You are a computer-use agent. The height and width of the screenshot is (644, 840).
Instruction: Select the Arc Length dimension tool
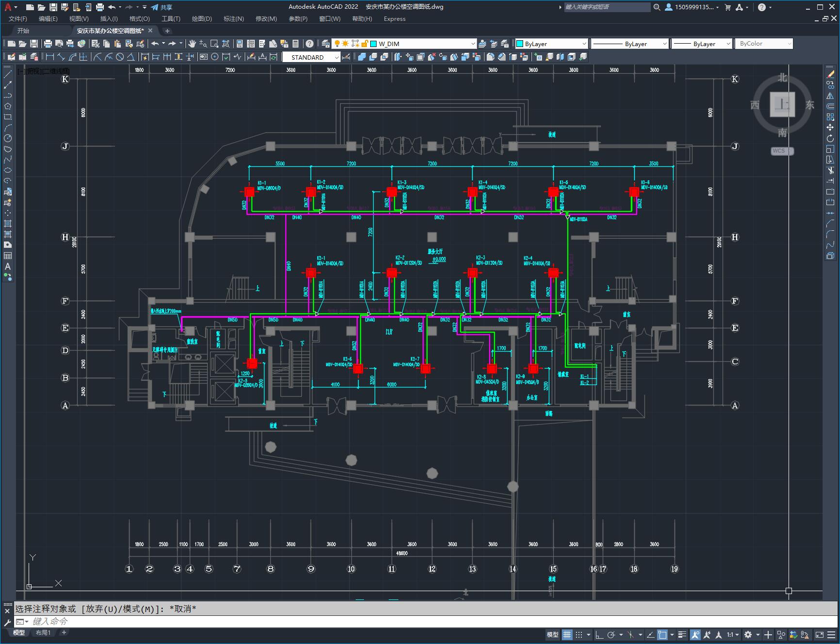tap(73, 57)
